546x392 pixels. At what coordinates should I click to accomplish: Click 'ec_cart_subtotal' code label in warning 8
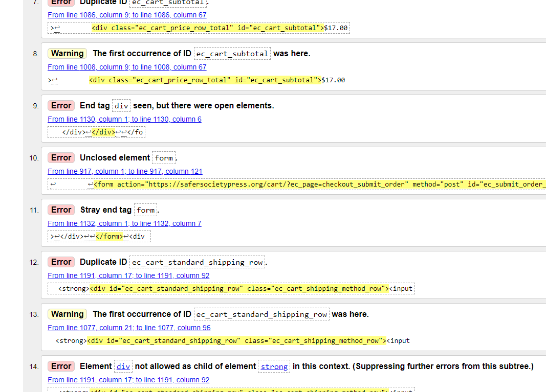(x=232, y=54)
